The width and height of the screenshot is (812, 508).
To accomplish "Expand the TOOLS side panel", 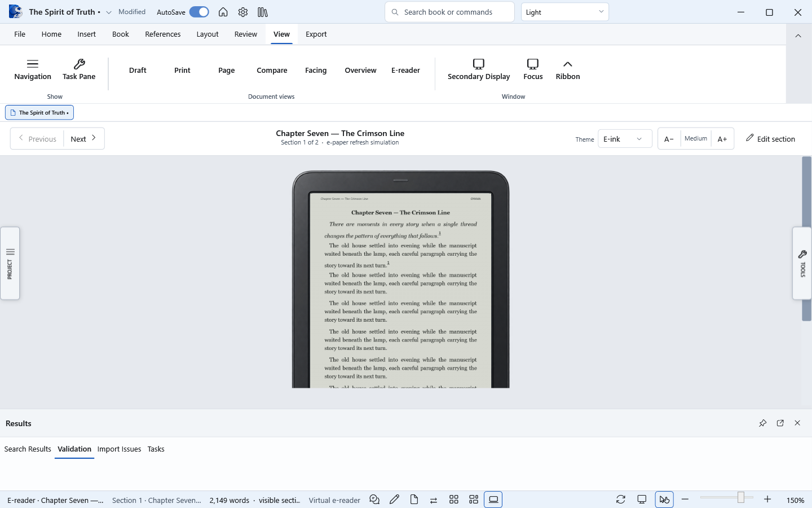I will tap(802, 263).
